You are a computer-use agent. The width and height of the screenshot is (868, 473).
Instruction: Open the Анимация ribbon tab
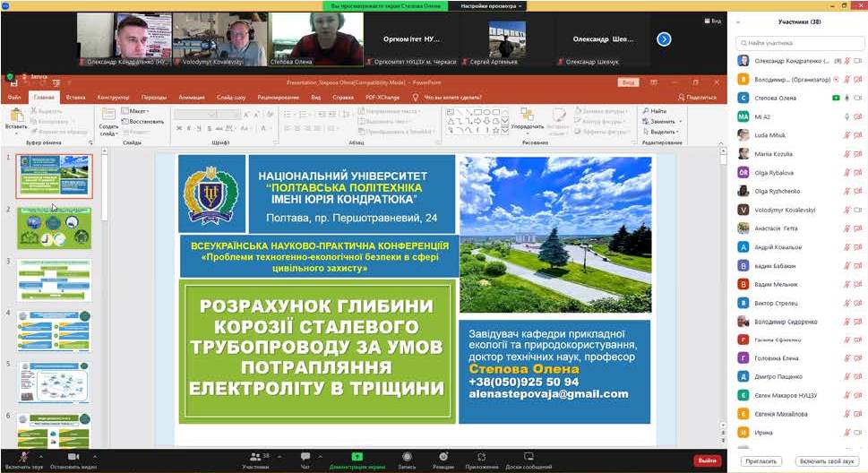click(191, 97)
